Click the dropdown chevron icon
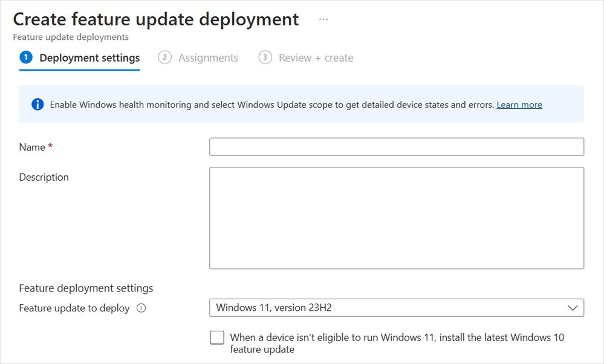Viewport: 604px width, 364px height. [573, 308]
